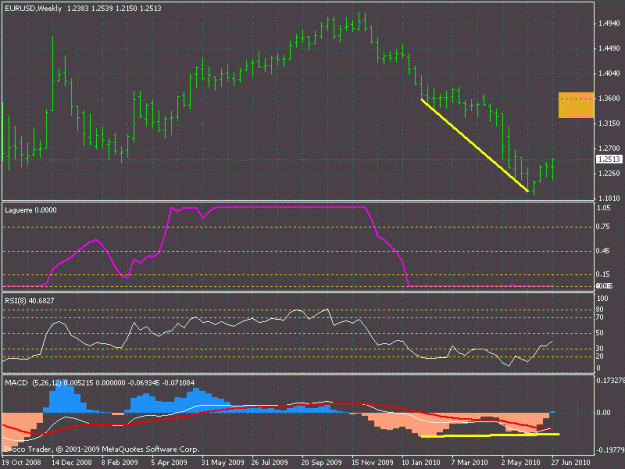625x469 pixels.
Task: Click MACD scale value 0.00
Action: pos(604,413)
